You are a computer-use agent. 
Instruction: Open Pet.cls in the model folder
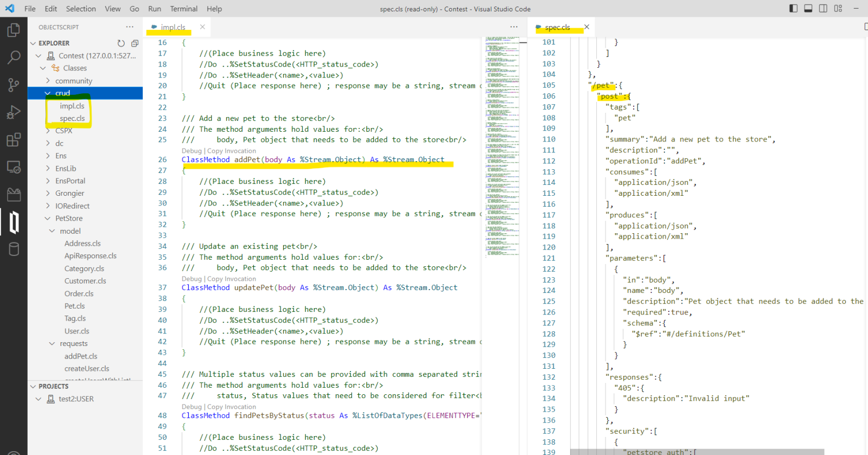point(74,306)
